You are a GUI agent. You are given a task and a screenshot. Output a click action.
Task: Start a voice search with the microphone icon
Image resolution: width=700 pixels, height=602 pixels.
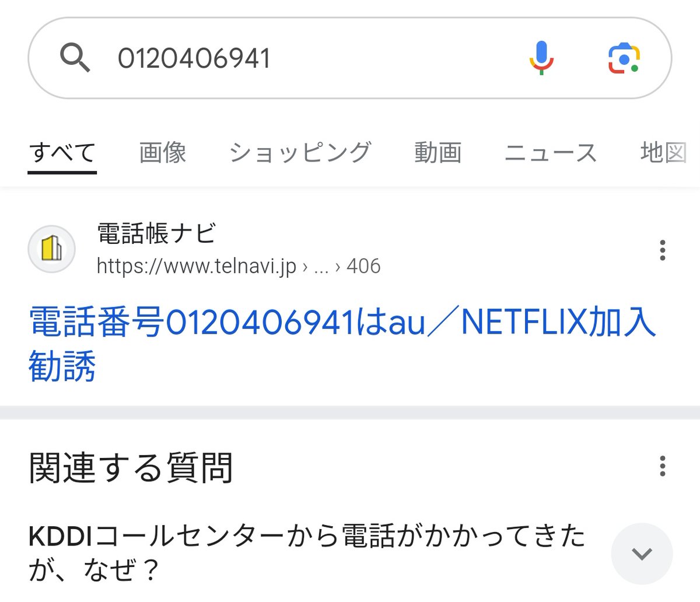pyautogui.click(x=541, y=57)
